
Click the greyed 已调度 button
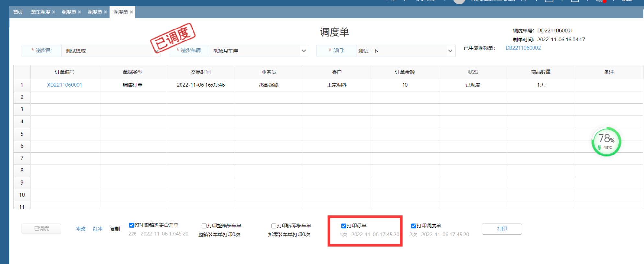(x=41, y=228)
